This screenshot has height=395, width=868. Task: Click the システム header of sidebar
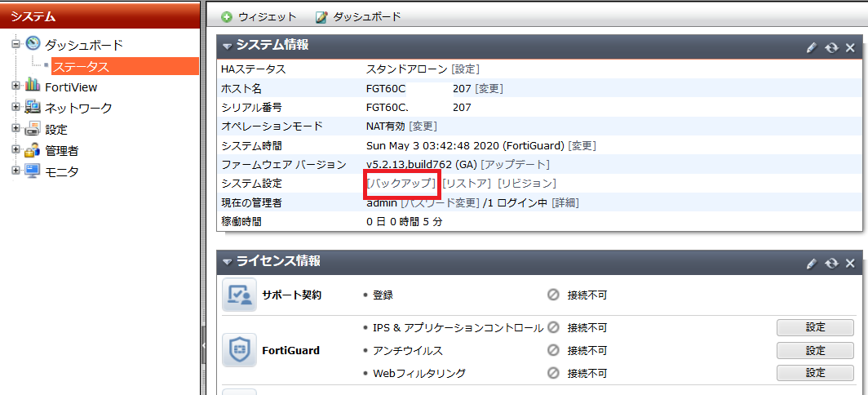point(100,16)
